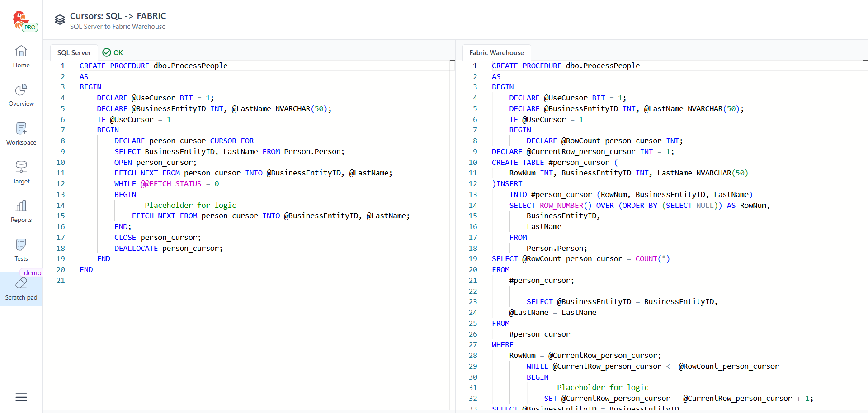Open the Home page icon
This screenshot has width=868, height=413.
coord(21,52)
